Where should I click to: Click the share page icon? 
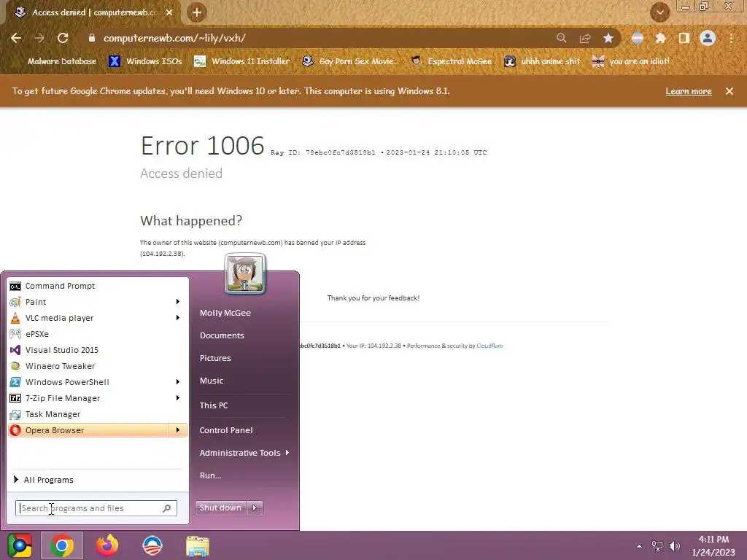[x=585, y=38]
